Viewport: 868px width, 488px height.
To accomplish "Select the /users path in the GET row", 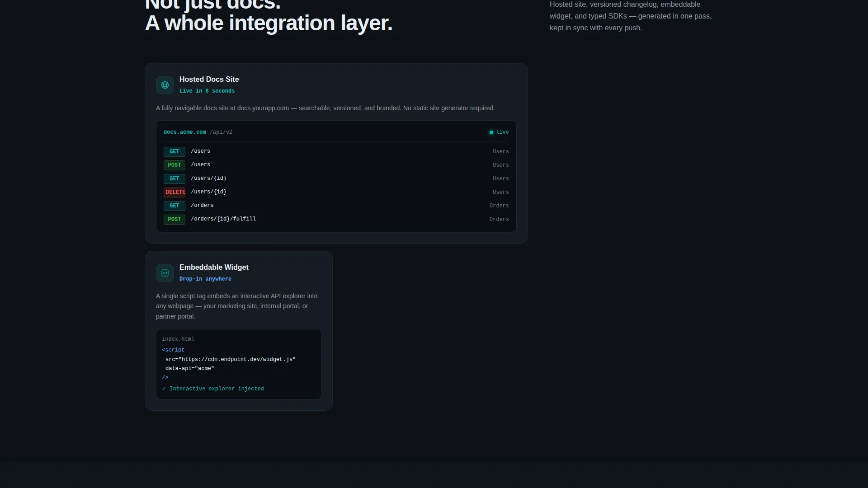I will click(200, 151).
